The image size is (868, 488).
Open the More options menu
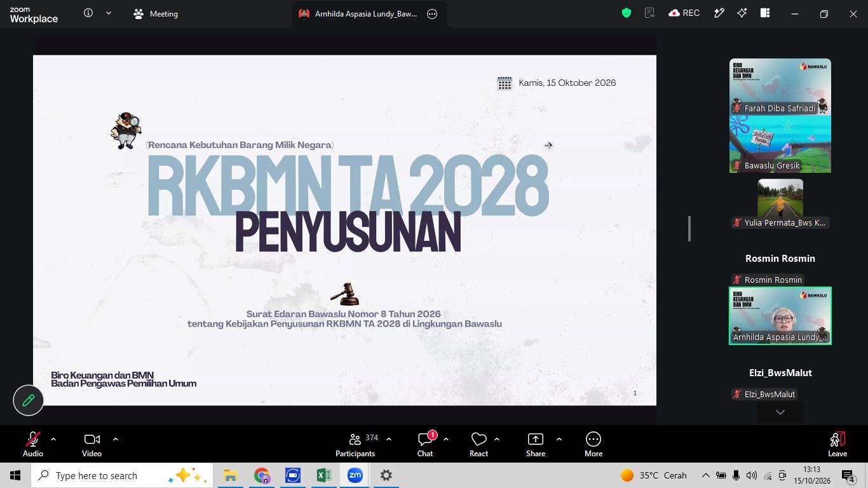coord(593,444)
